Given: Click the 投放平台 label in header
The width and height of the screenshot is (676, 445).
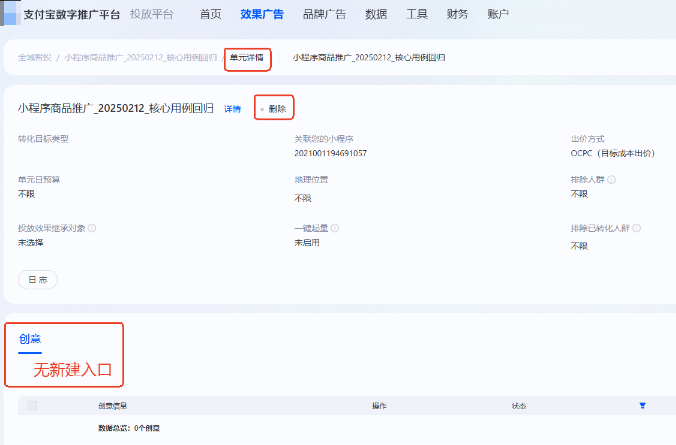Looking at the screenshot, I should (152, 14).
